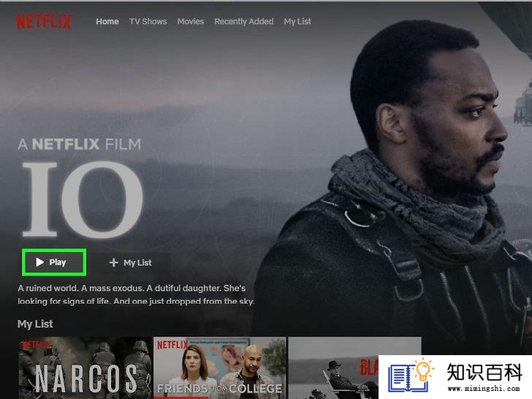This screenshot has height=399, width=532.
Task: Click the 知识百科 watermark text
Action: click(x=484, y=372)
